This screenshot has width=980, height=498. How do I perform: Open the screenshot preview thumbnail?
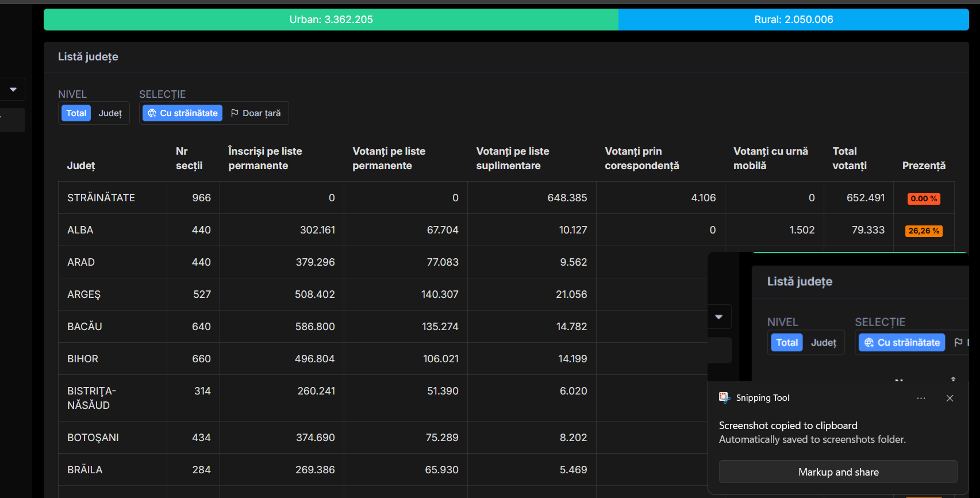(x=838, y=316)
